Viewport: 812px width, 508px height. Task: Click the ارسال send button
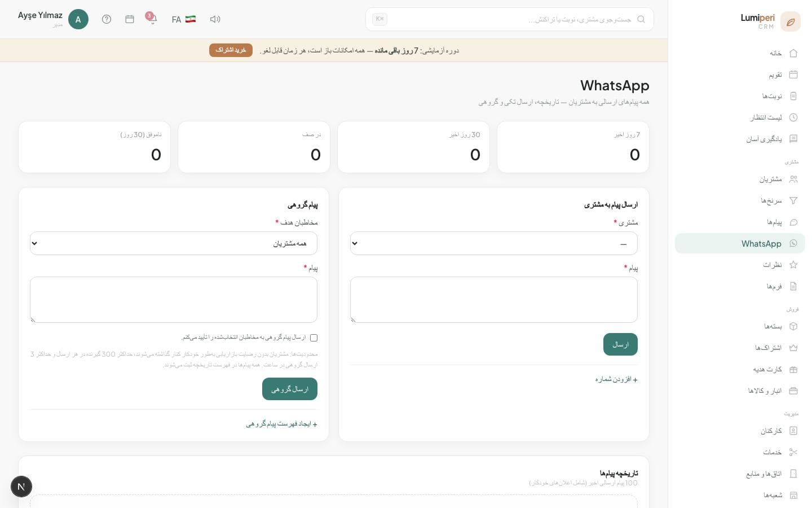(620, 344)
